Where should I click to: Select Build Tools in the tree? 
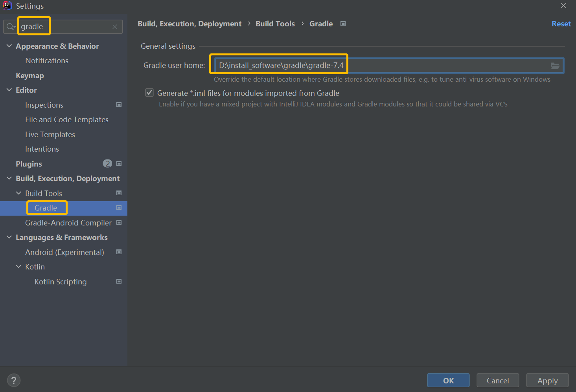coord(44,193)
